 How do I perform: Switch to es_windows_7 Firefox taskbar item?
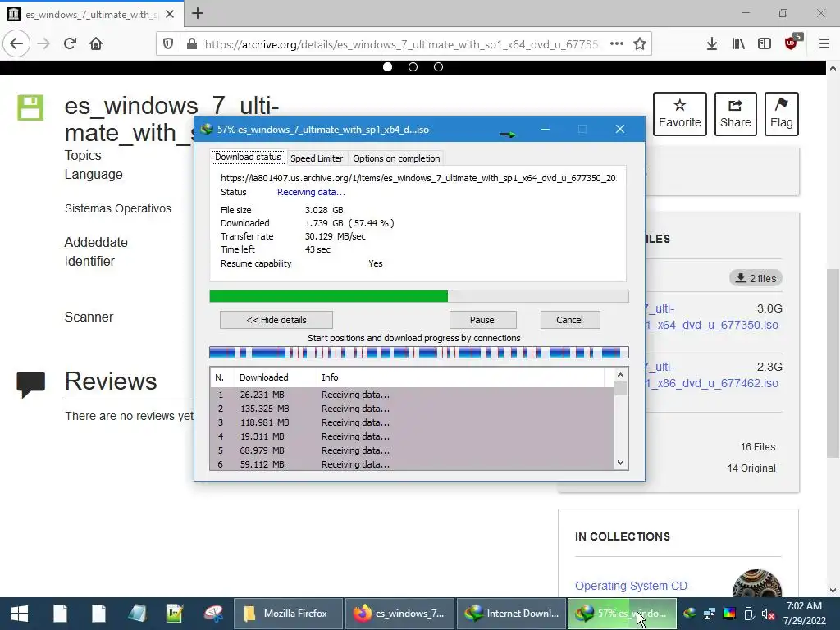399,614
